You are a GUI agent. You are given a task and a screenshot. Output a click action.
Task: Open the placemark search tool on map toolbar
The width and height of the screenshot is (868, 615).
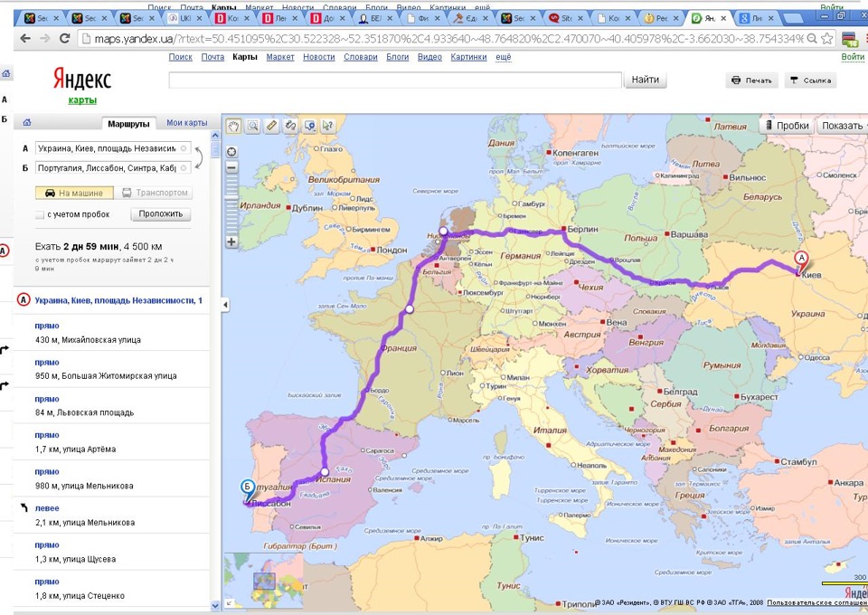[309, 127]
